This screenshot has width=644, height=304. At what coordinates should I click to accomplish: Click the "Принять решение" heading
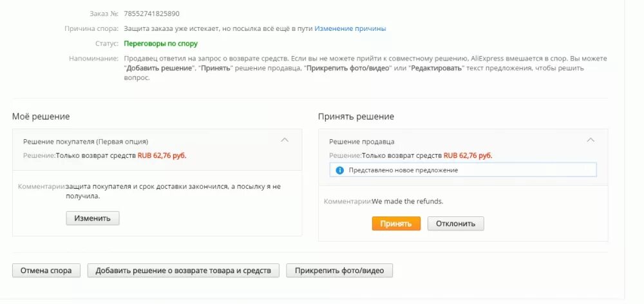(x=356, y=117)
